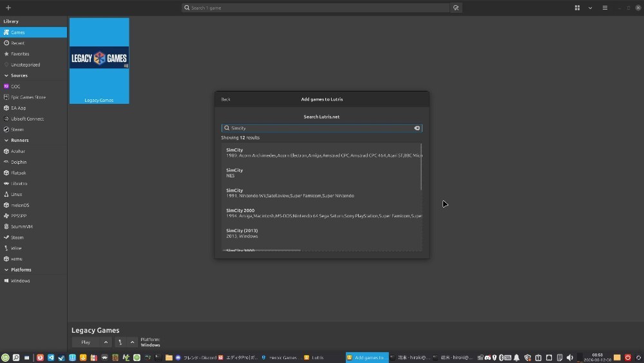Open volume control in system tray
Viewport: 644px width, 363px height.
coord(570,358)
